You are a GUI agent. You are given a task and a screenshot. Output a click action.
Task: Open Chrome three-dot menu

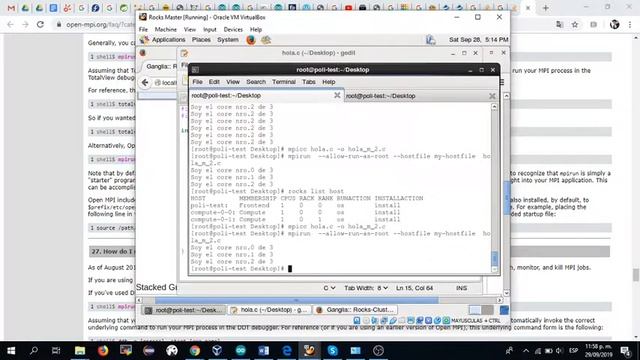point(630,24)
